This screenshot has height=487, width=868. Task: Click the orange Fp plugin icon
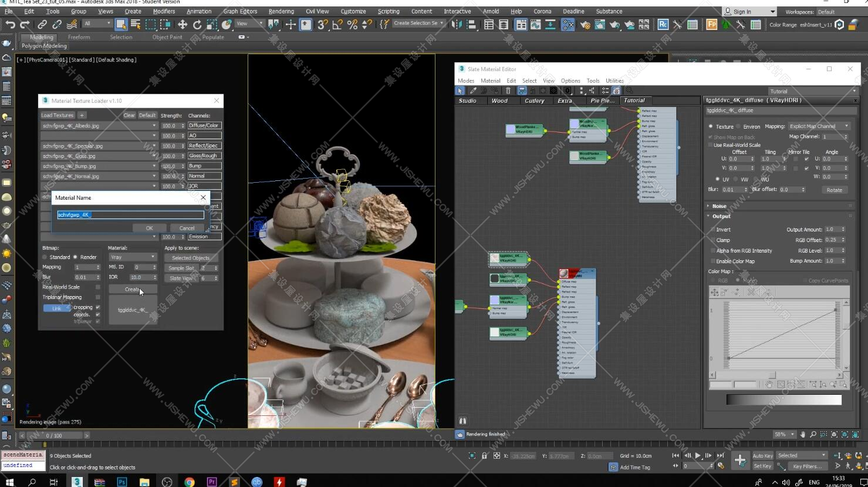(x=711, y=24)
